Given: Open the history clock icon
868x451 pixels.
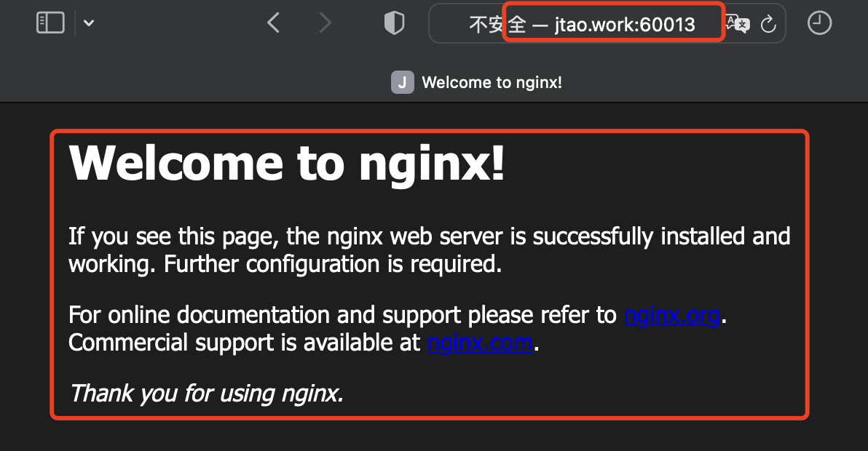Looking at the screenshot, I should click(x=819, y=23).
